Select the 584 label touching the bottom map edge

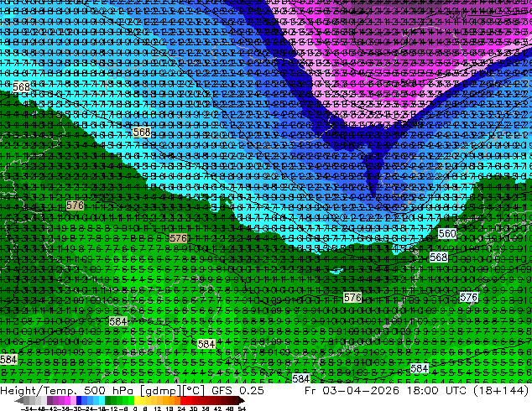tap(300, 378)
